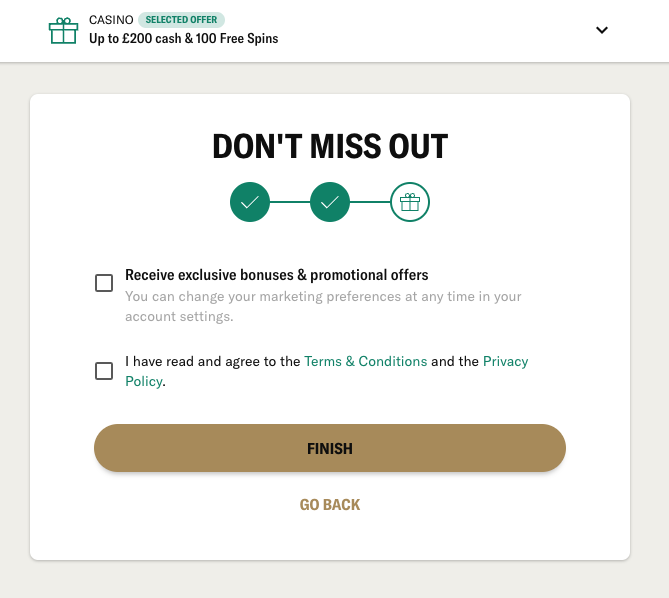
Task: Open the Terms & Conditions link
Action: tap(365, 361)
